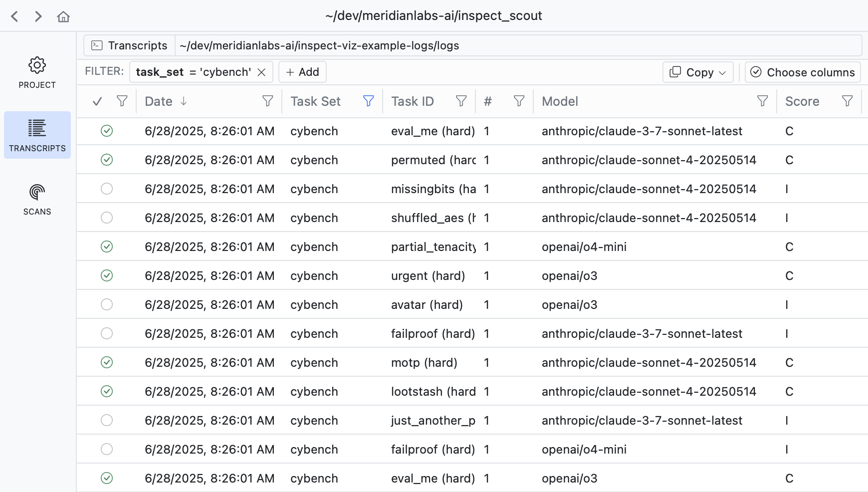The image size is (868, 492).
Task: Remove the task_set cybench filter
Action: point(261,72)
